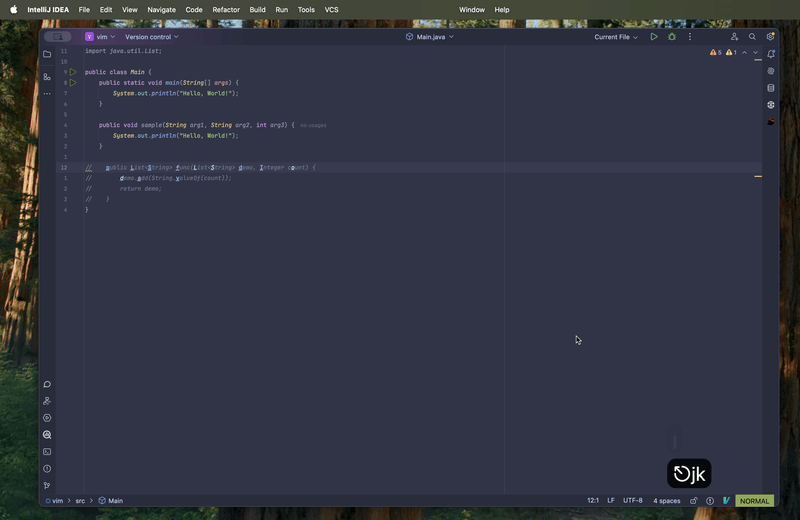Open the Structure tool window icon
The width and height of the screenshot is (800, 520).
pyautogui.click(x=47, y=76)
